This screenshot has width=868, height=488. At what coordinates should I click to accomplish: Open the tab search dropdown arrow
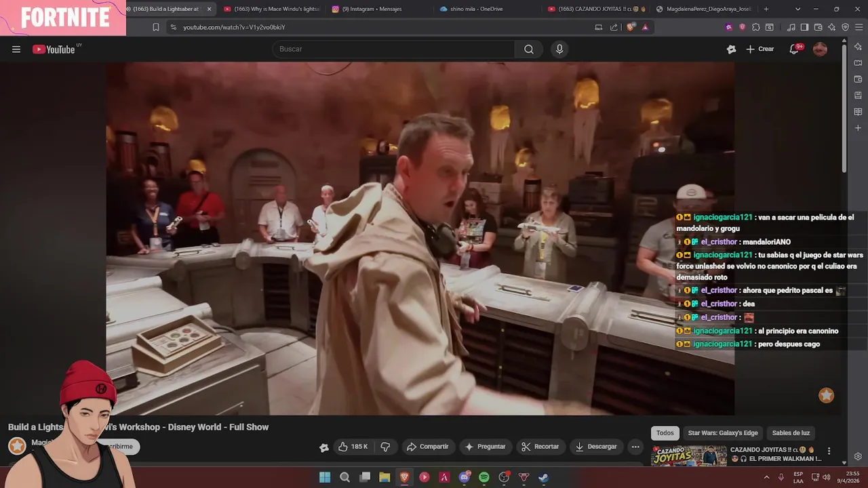pyautogui.click(x=797, y=9)
